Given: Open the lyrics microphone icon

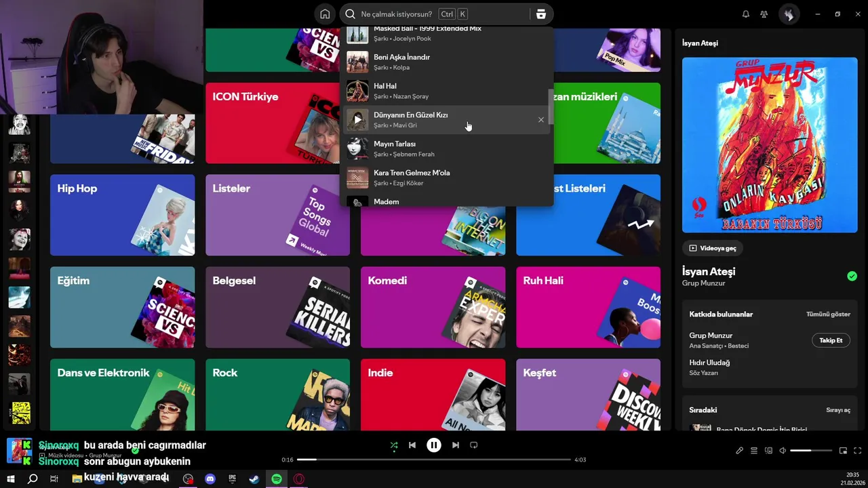Looking at the screenshot, I should 740,451.
